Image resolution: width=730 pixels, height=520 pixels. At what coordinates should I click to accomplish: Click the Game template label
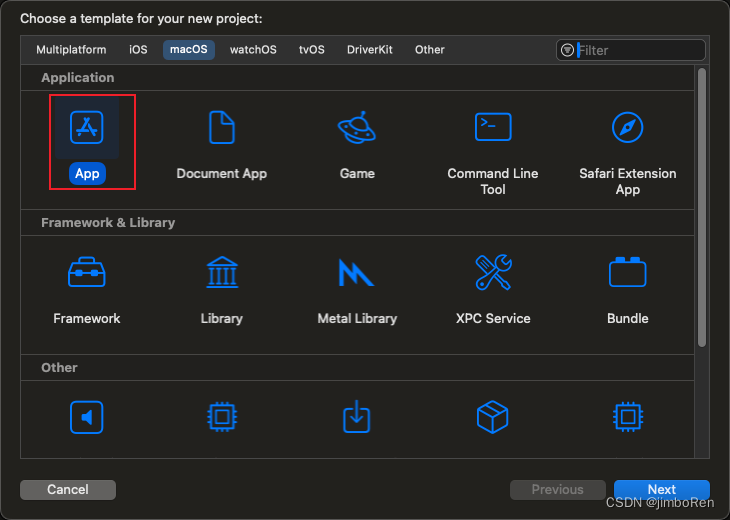357,174
